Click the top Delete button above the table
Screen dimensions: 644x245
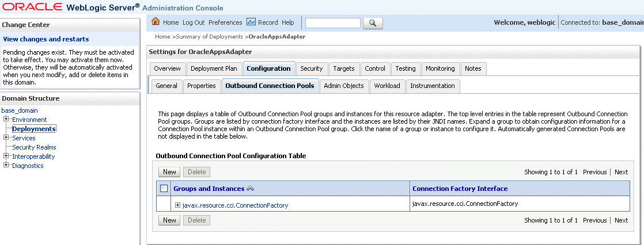point(197,172)
